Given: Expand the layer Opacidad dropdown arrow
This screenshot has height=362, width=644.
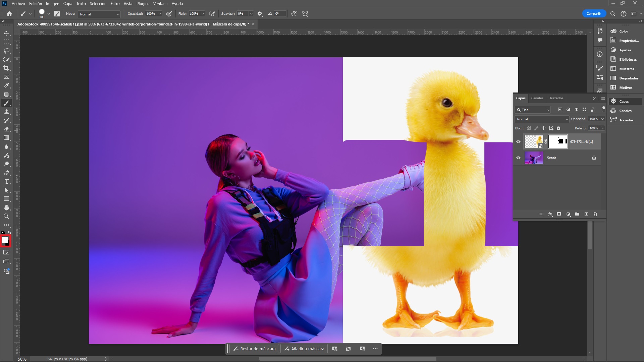Looking at the screenshot, I should tap(602, 119).
